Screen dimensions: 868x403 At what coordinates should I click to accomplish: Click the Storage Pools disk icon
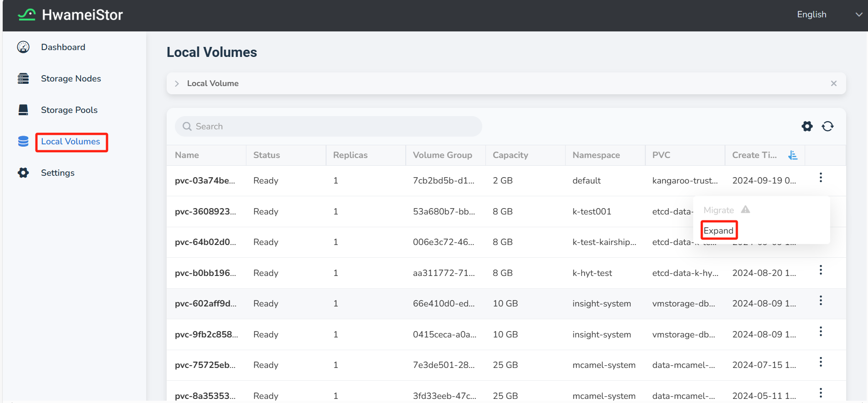(x=23, y=110)
